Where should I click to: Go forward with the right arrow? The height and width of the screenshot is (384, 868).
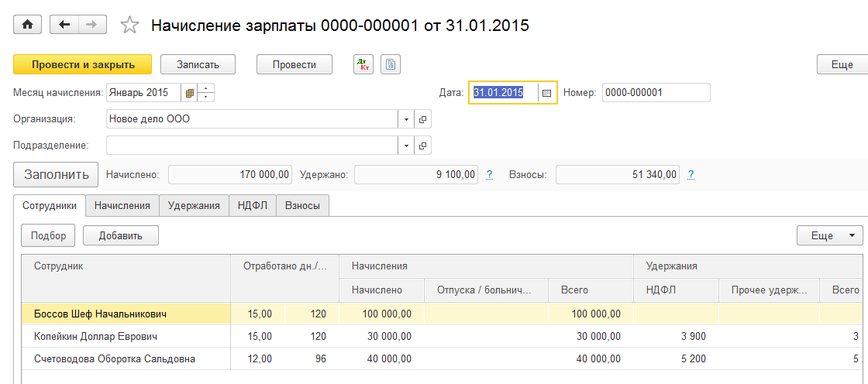(92, 25)
